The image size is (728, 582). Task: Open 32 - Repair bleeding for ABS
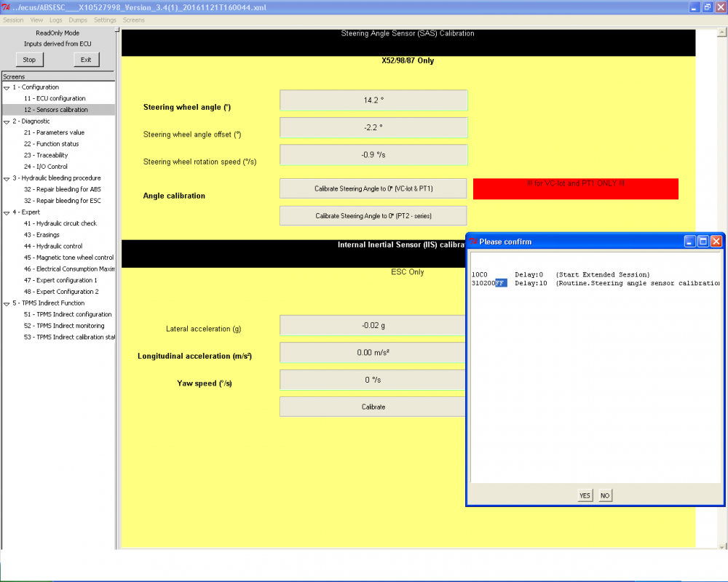(62, 189)
